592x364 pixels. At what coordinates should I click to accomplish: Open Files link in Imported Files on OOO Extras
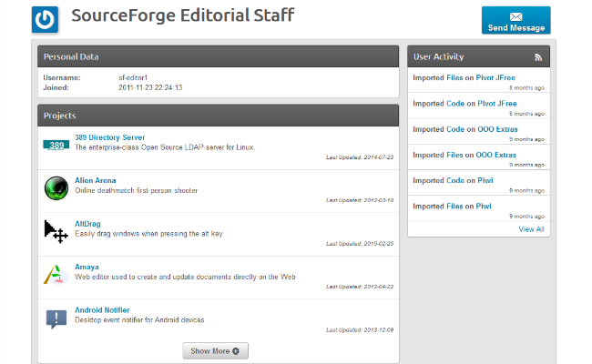pos(454,155)
